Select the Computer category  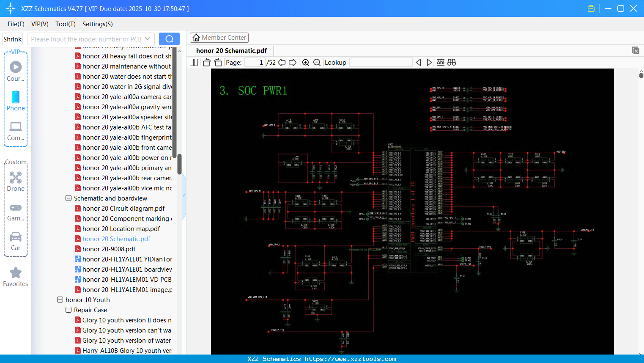(16, 131)
